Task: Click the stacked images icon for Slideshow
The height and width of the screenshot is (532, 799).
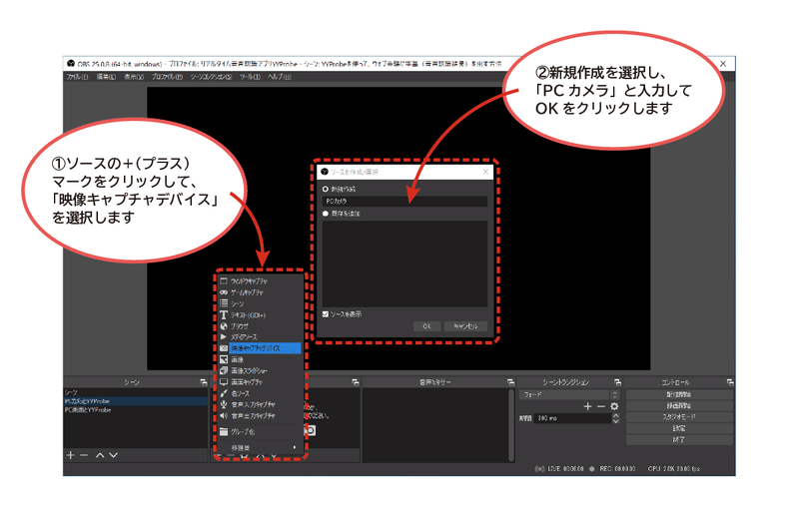Action: [x=224, y=370]
